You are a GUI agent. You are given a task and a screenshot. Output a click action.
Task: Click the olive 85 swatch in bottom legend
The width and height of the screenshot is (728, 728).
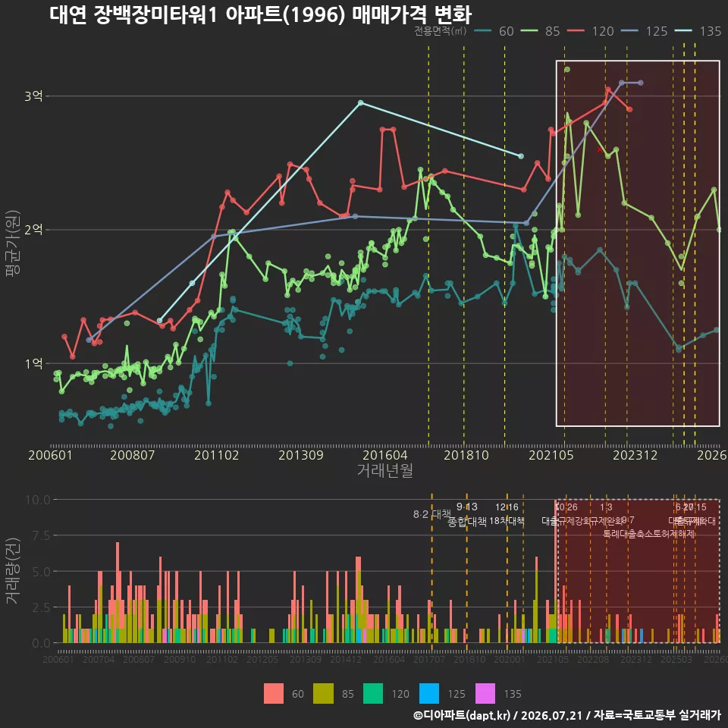click(x=324, y=694)
